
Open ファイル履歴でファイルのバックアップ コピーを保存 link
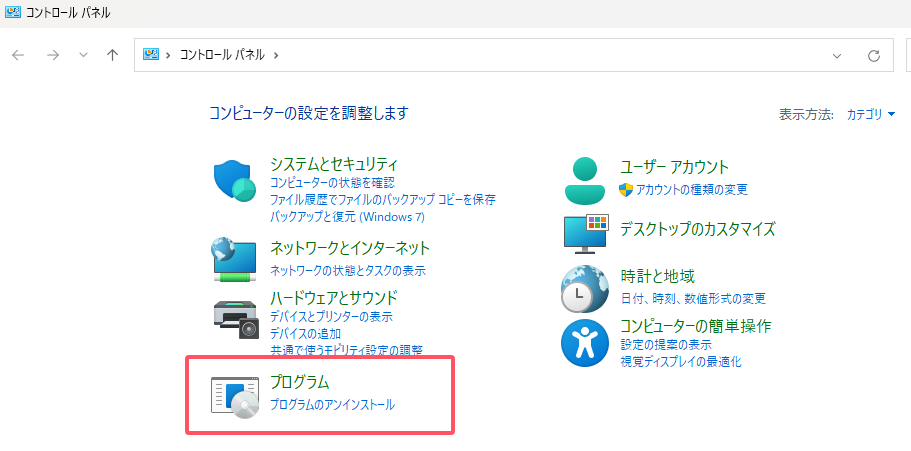click(x=383, y=200)
